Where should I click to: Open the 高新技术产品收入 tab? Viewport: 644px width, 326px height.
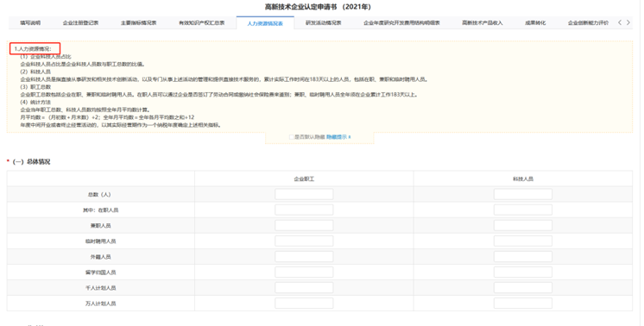click(483, 23)
